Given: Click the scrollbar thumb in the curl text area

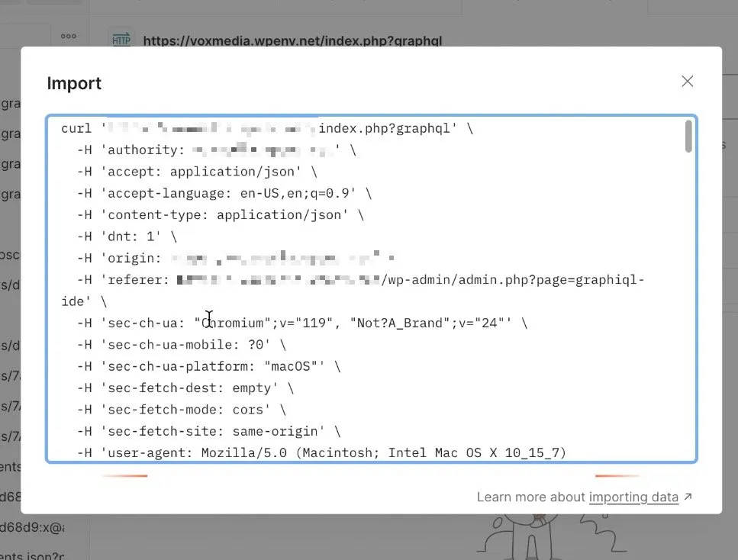Looking at the screenshot, I should tap(688, 137).
